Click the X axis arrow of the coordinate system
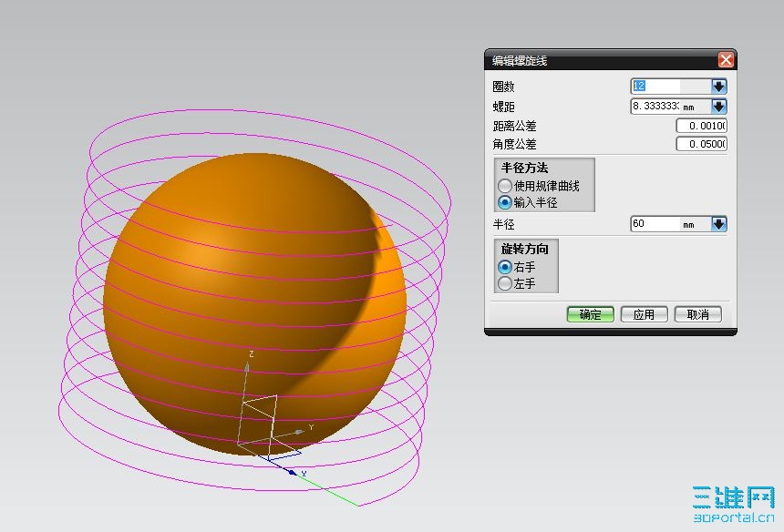784x532 pixels. click(293, 472)
